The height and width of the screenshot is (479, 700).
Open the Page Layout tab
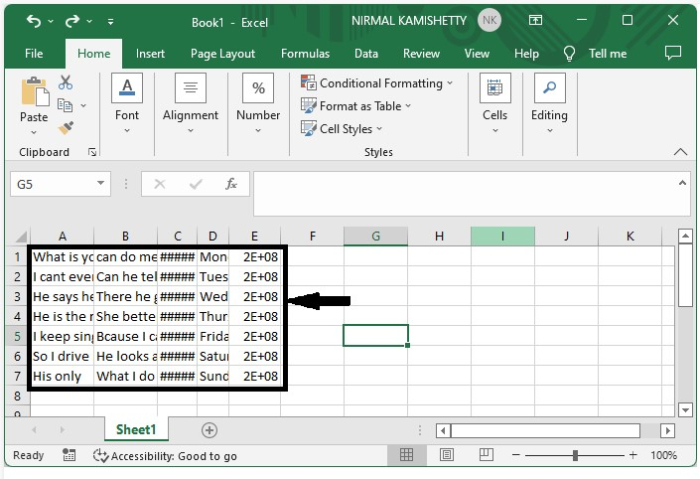[223, 54]
